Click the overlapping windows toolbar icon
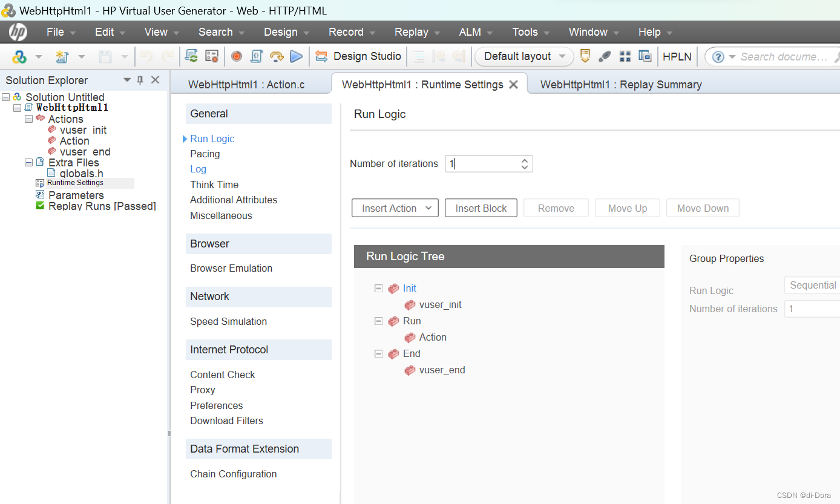 point(645,56)
